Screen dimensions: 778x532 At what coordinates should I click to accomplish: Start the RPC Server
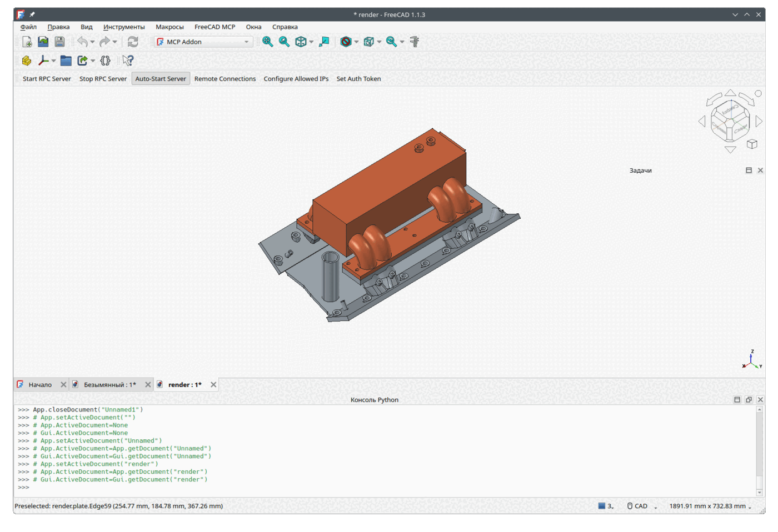coord(47,79)
